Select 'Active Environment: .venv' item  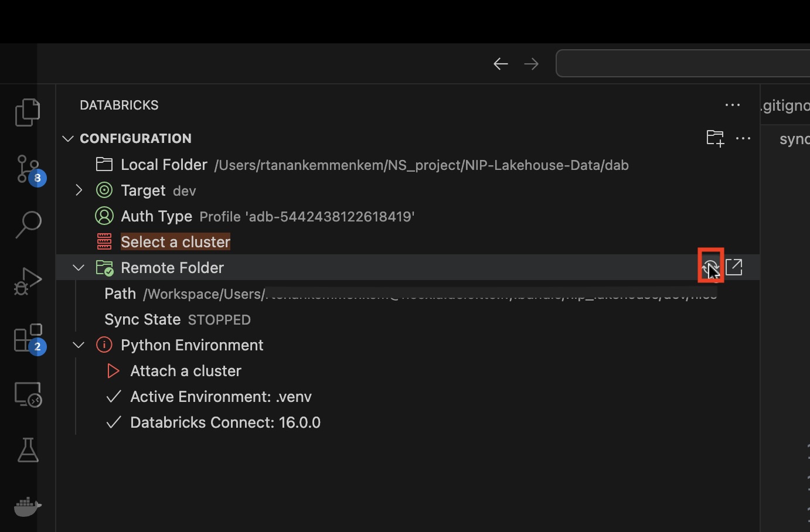tap(221, 397)
